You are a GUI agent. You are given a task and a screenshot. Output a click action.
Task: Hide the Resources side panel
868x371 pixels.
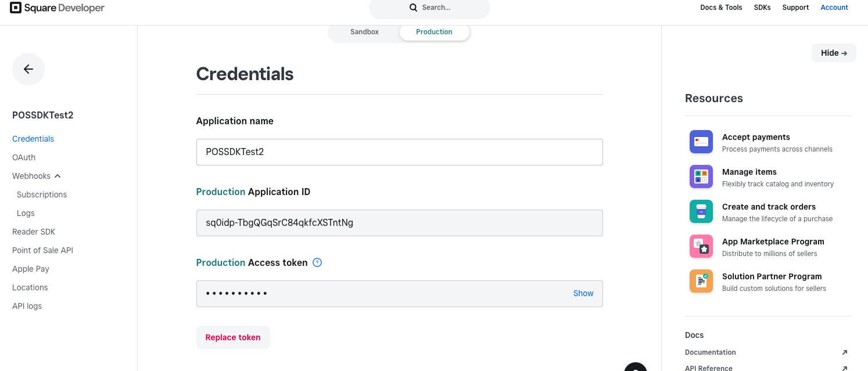[x=833, y=53]
